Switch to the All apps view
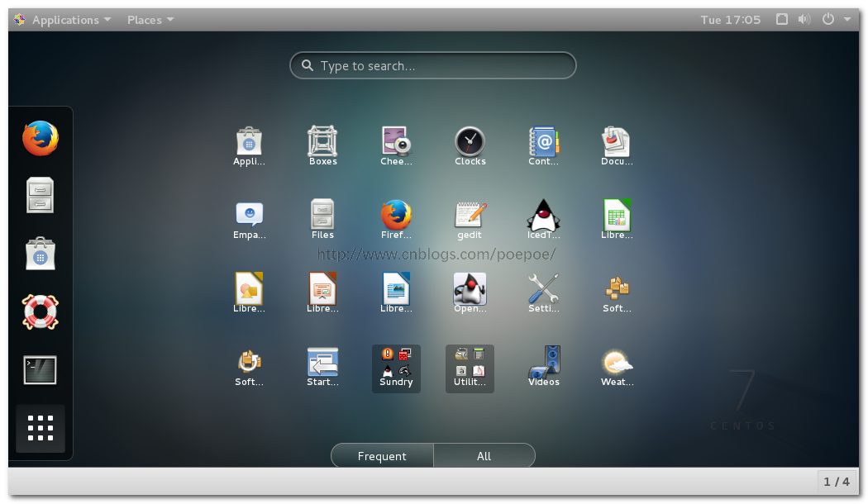This screenshot has height=504, width=868. tap(484, 456)
